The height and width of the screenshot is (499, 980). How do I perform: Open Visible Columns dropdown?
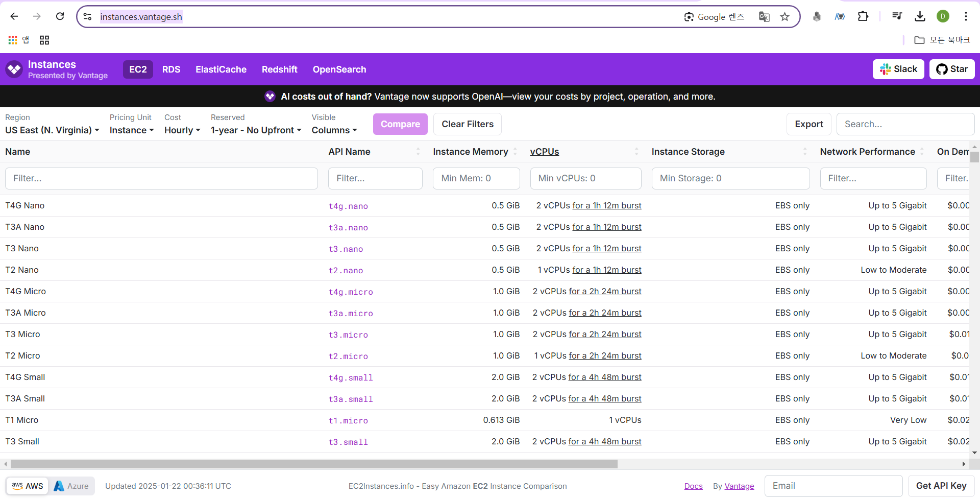coord(334,130)
